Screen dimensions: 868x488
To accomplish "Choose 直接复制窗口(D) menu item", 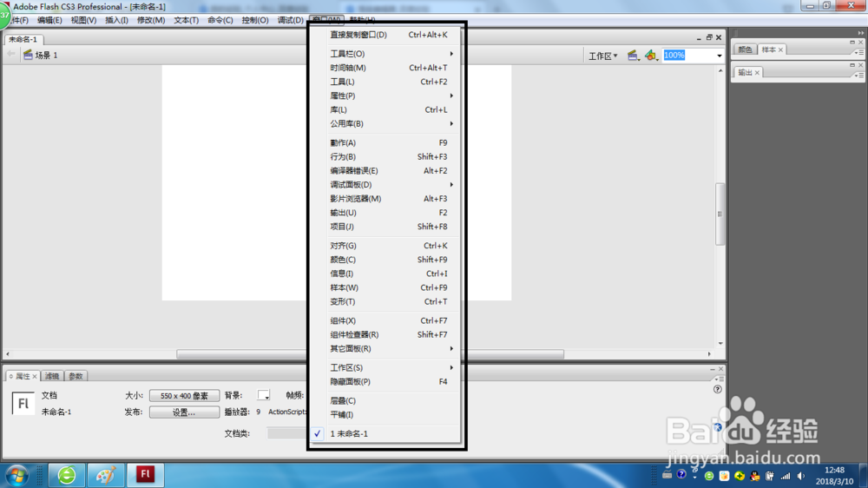I will click(385, 35).
